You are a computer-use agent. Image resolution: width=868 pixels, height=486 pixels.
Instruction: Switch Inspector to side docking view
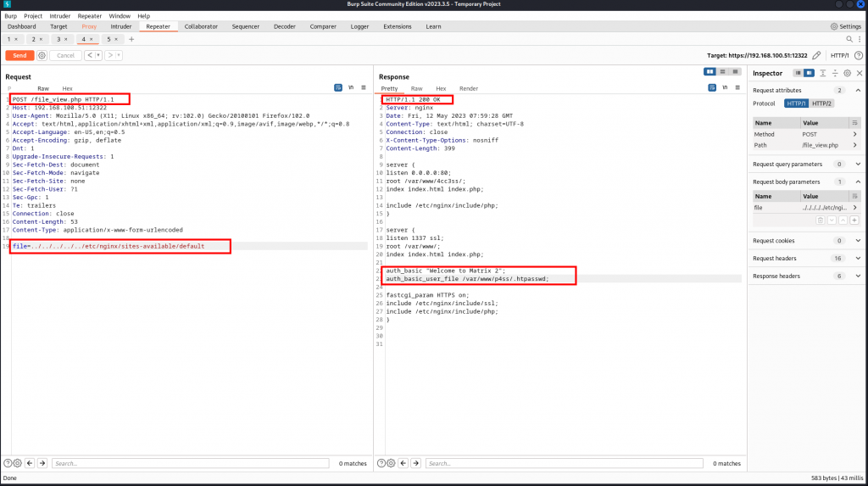(x=809, y=73)
